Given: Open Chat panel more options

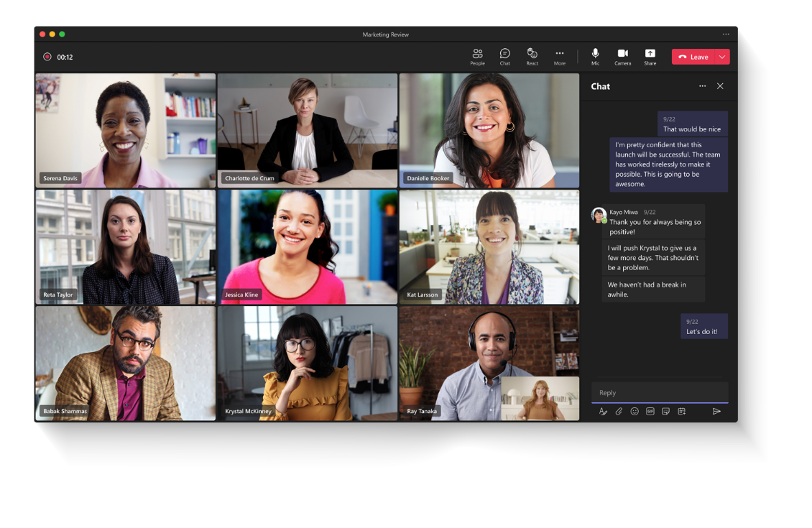Looking at the screenshot, I should [702, 86].
